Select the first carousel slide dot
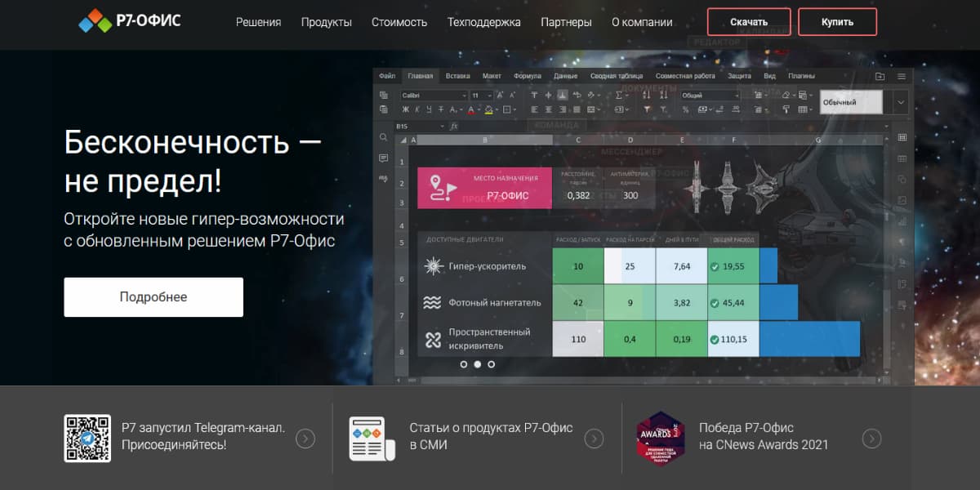 (x=464, y=364)
